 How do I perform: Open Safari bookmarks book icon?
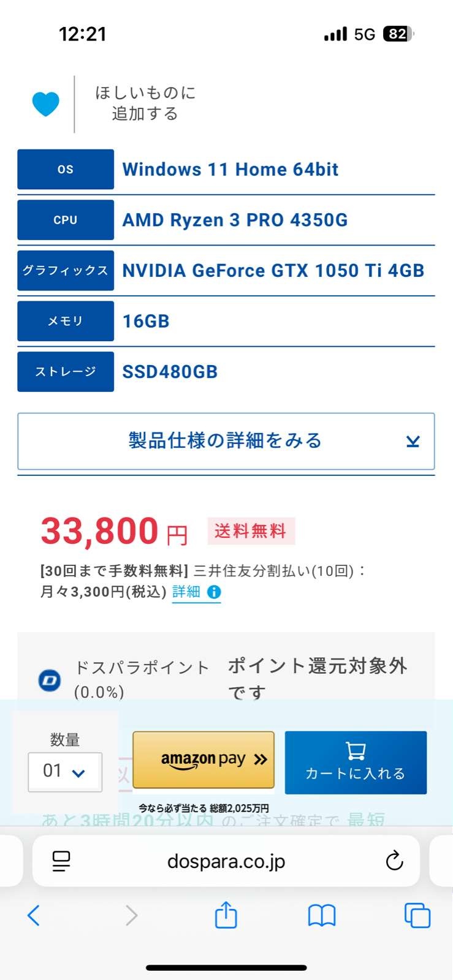322,916
